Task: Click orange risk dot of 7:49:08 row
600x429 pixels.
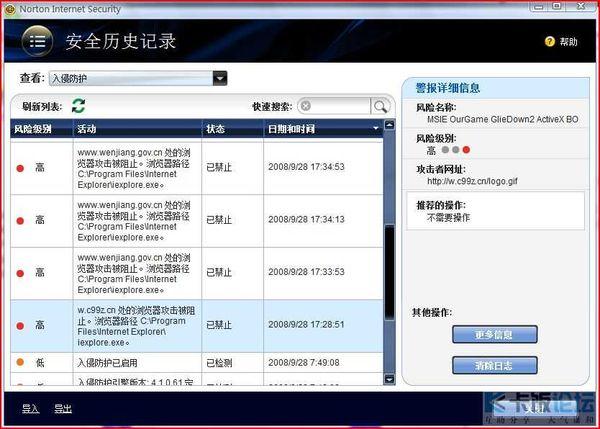Action: click(x=20, y=362)
